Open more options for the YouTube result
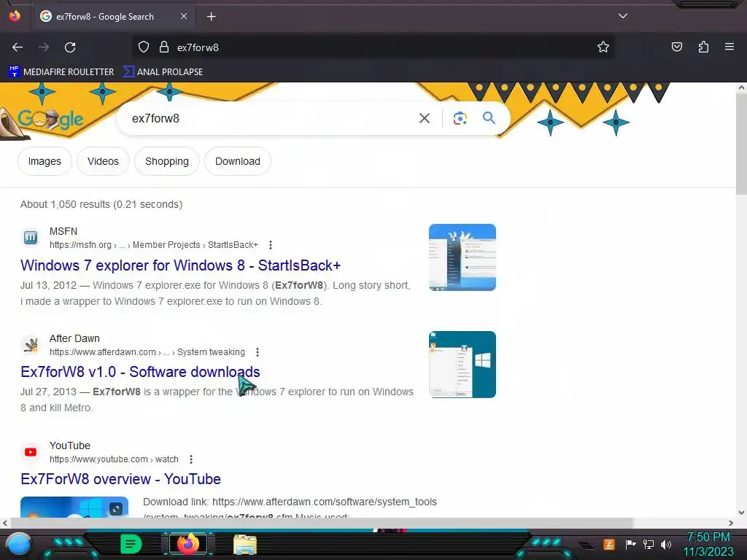Screen dimensions: 747x560 click(x=191, y=459)
